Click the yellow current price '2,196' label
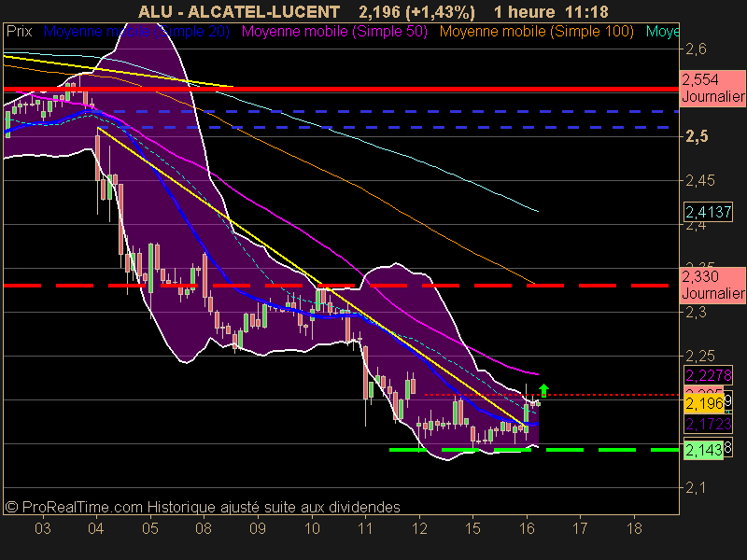The width and height of the screenshot is (747, 560). click(704, 404)
